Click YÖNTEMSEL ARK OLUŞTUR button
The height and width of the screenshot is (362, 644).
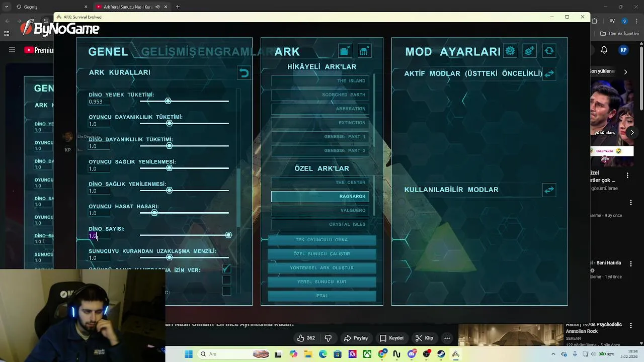tap(321, 268)
